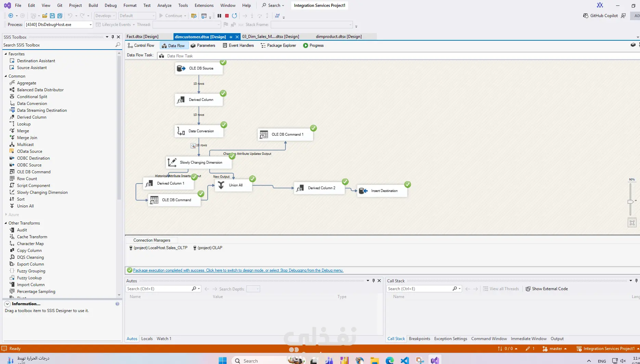640x364 pixels.
Task: Click the package execution completed link
Action: tap(238, 270)
